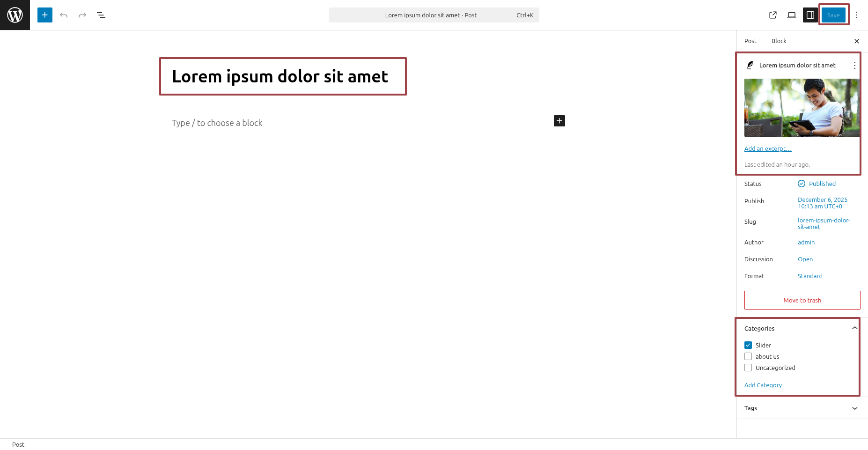This screenshot has width=868, height=450.
Task: Check the Uncategorized category box
Action: coord(748,368)
